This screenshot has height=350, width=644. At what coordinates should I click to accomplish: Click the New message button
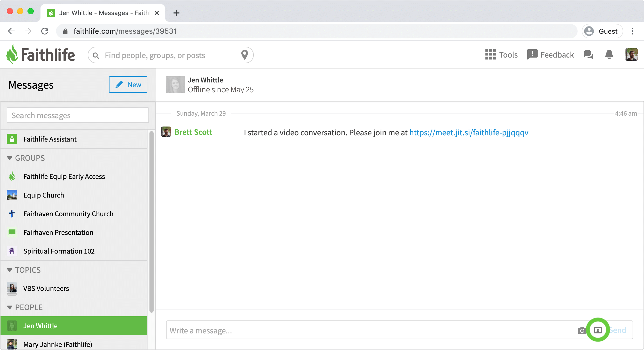(x=128, y=85)
